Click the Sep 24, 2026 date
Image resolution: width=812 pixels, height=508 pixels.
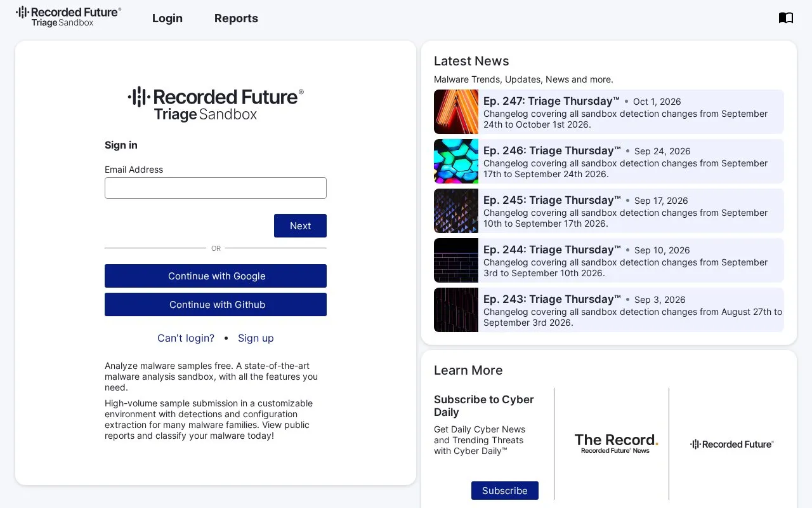(x=662, y=151)
